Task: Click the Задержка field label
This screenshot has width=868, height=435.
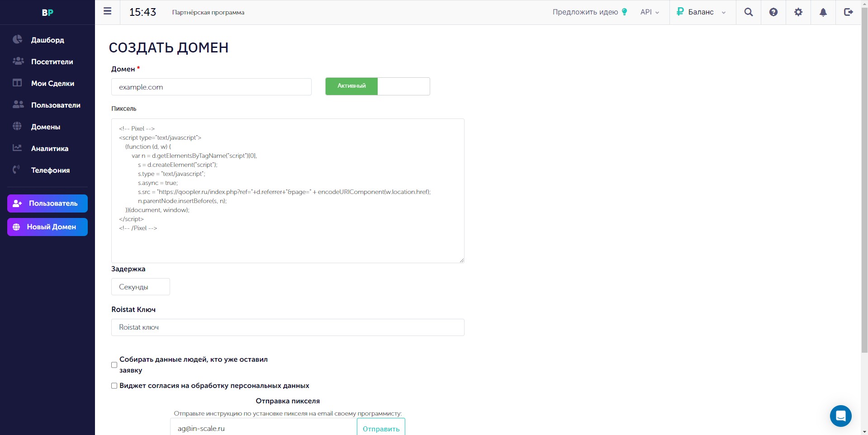Action: [128, 269]
